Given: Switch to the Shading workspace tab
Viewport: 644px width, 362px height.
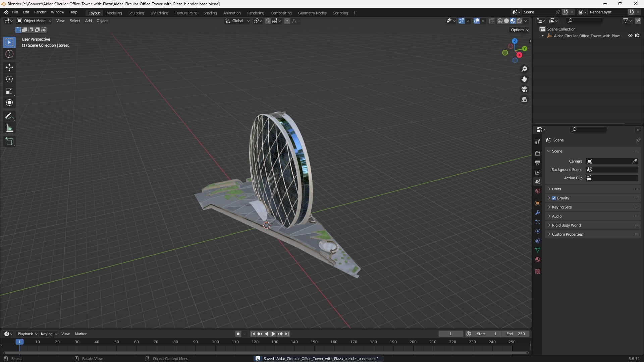Looking at the screenshot, I should (x=210, y=13).
